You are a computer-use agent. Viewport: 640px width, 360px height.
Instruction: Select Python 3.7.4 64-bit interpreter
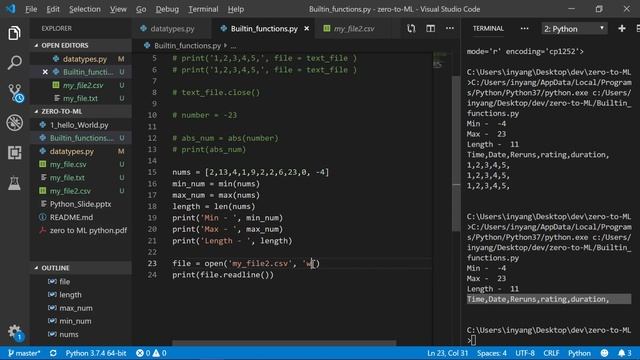pos(96,353)
